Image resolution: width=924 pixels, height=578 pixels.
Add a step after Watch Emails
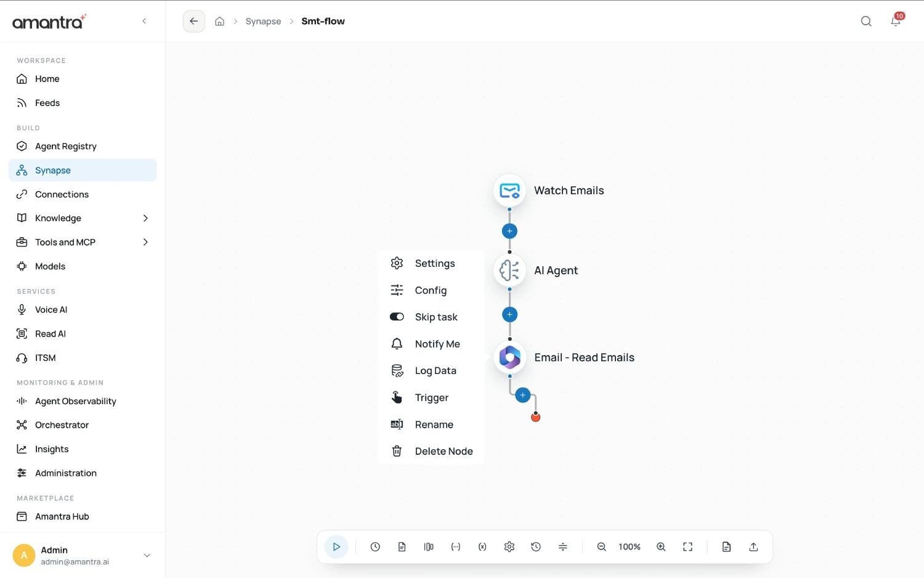[509, 231]
